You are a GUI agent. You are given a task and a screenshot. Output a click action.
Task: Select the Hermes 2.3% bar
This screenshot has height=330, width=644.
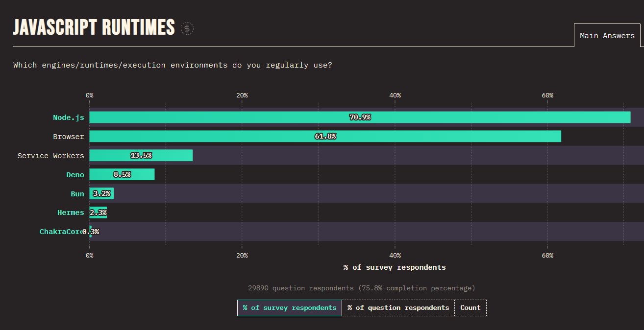click(98, 212)
